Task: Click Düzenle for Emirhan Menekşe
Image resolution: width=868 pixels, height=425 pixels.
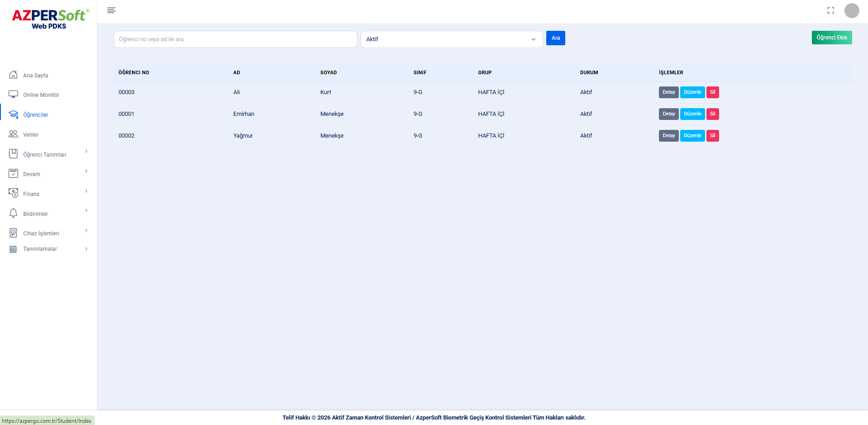Action: coord(692,114)
